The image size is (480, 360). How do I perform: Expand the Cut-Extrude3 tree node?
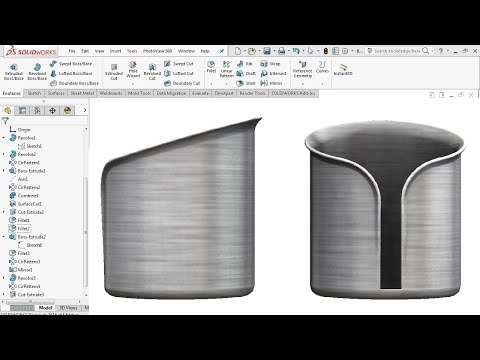(x=4, y=295)
